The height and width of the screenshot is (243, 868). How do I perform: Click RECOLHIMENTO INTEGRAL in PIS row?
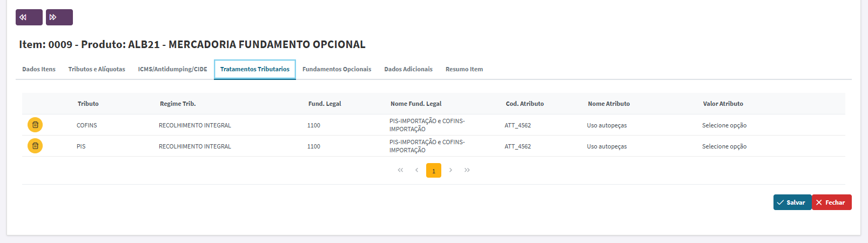[x=195, y=146]
